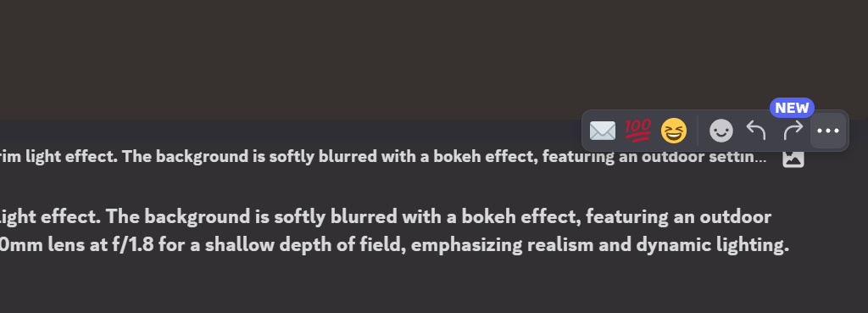Click 'featuring an outdoor' in message body
This screenshot has height=313, width=868.
click(x=678, y=216)
